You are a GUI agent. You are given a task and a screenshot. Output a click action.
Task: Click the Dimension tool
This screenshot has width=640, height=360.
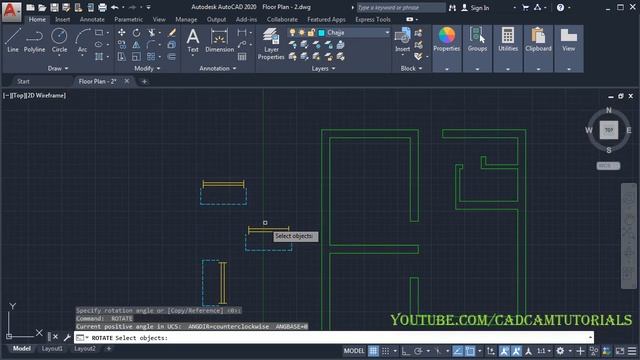pyautogui.click(x=220, y=40)
